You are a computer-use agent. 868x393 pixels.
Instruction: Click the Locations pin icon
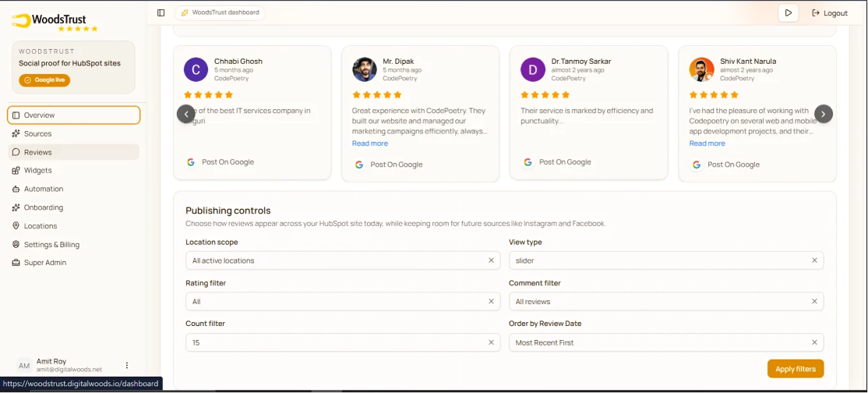pyautogui.click(x=16, y=225)
